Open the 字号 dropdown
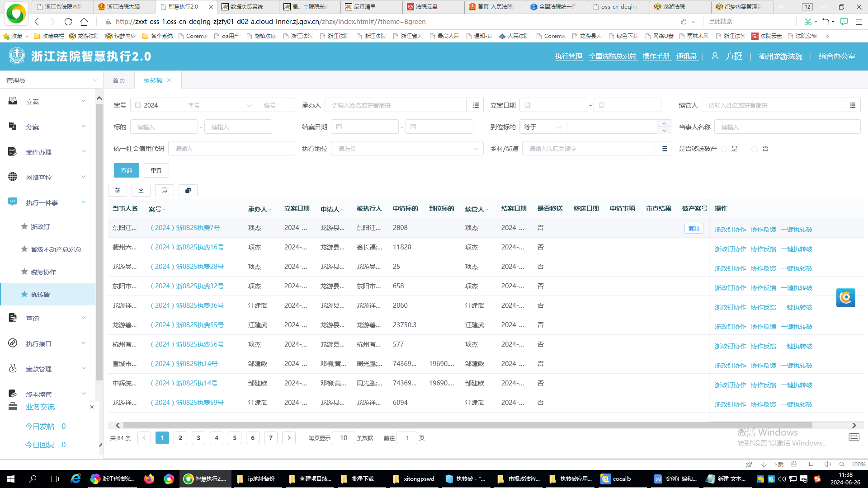The width and height of the screenshot is (868, 488). click(x=219, y=105)
